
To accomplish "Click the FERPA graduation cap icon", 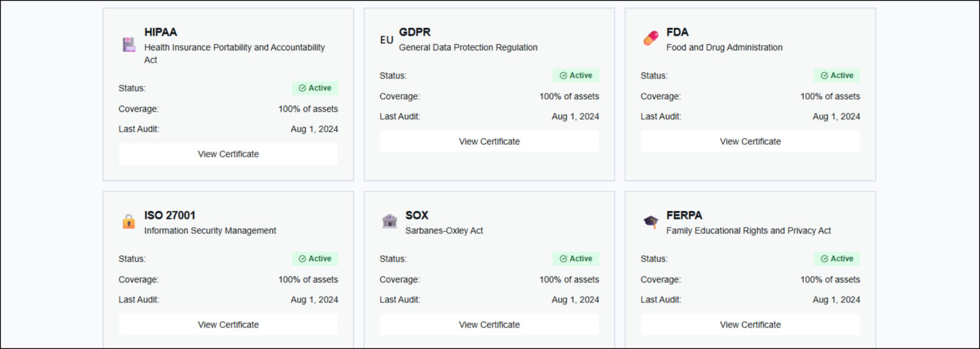I will [x=650, y=222].
